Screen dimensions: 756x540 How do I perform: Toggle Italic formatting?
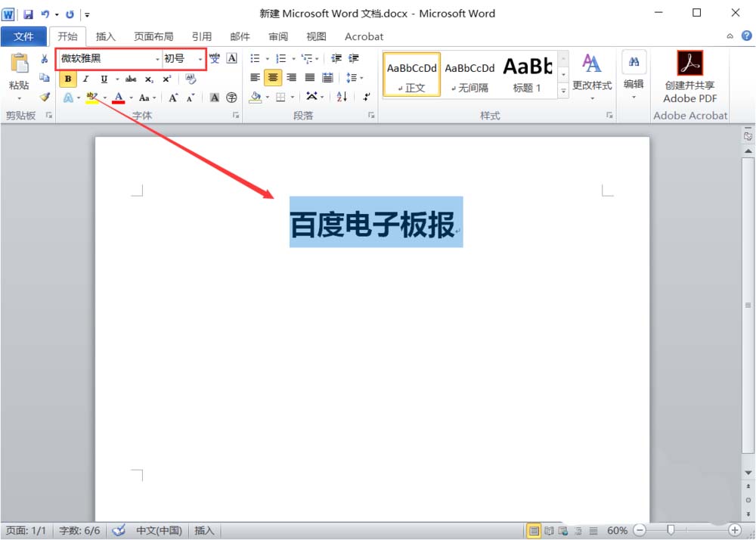tap(86, 79)
